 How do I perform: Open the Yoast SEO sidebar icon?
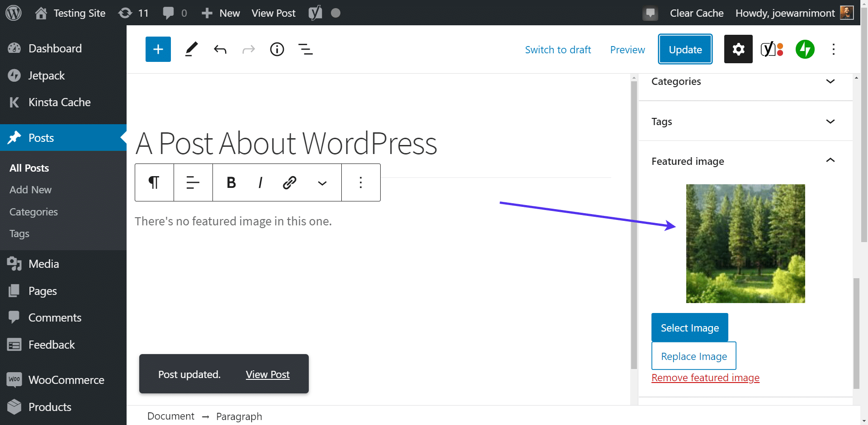point(771,49)
